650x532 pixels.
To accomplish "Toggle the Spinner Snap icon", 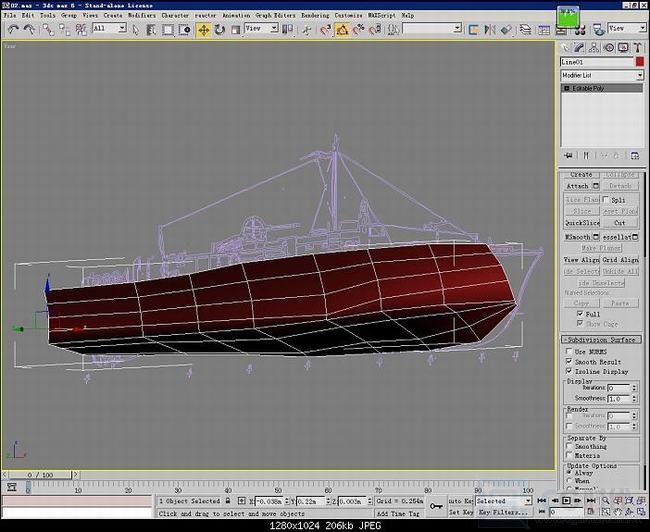I will [375, 29].
